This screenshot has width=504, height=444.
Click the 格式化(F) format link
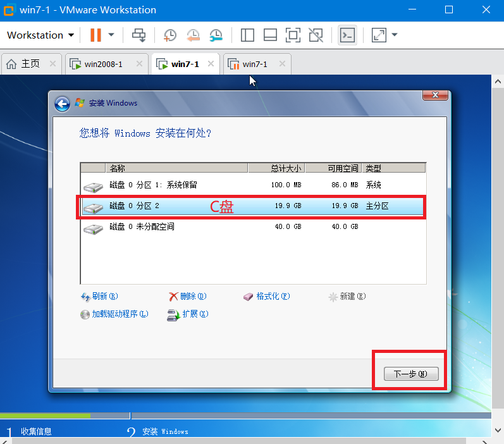[267, 296]
